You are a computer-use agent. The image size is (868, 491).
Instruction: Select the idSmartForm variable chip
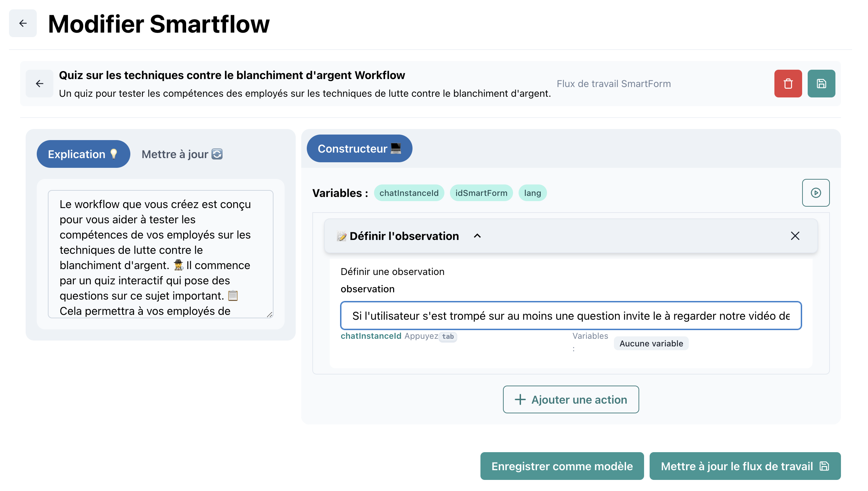click(x=481, y=193)
